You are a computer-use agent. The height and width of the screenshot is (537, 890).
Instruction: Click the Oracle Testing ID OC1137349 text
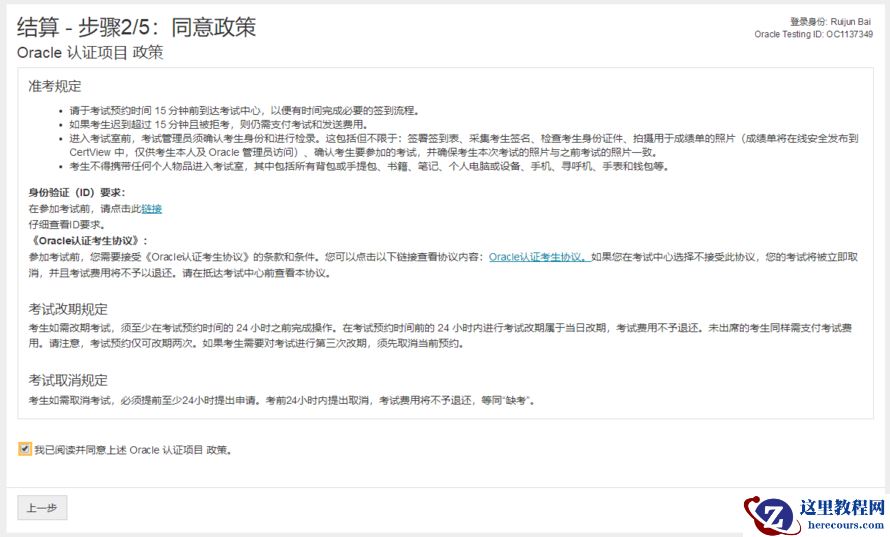pyautogui.click(x=813, y=34)
